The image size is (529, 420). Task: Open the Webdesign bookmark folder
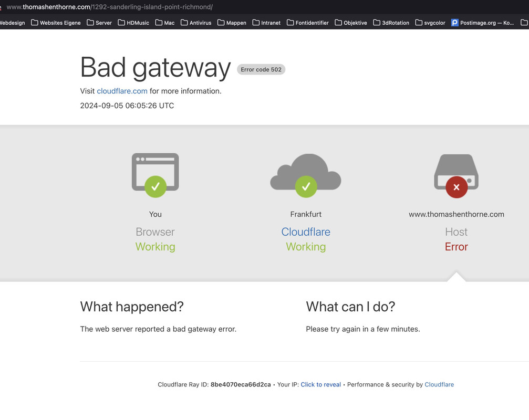pos(12,23)
